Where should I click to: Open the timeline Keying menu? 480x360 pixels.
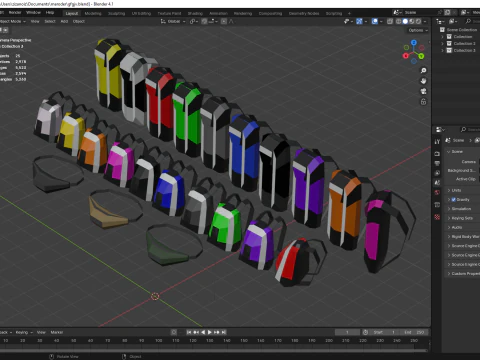point(24,332)
